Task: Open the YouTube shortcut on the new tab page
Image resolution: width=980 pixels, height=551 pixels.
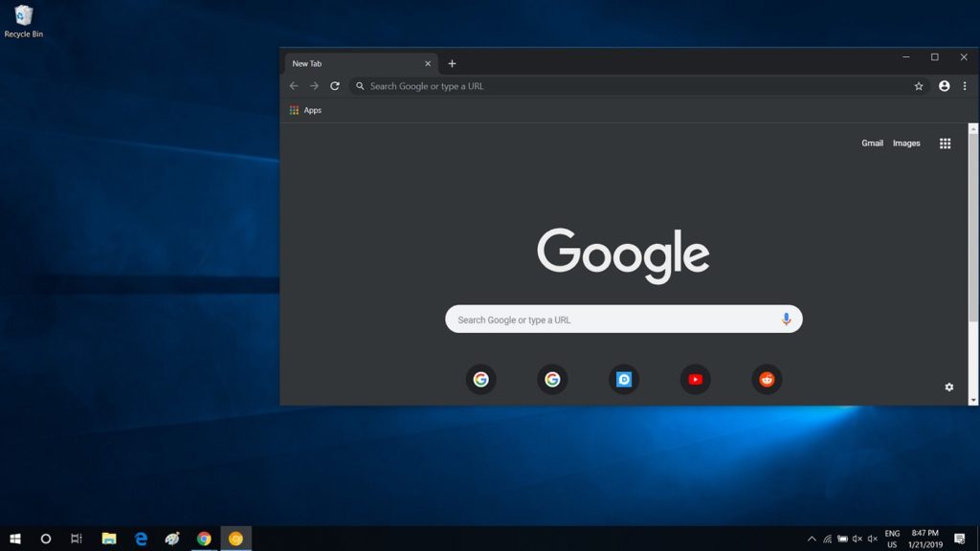Action: pyautogui.click(x=695, y=379)
